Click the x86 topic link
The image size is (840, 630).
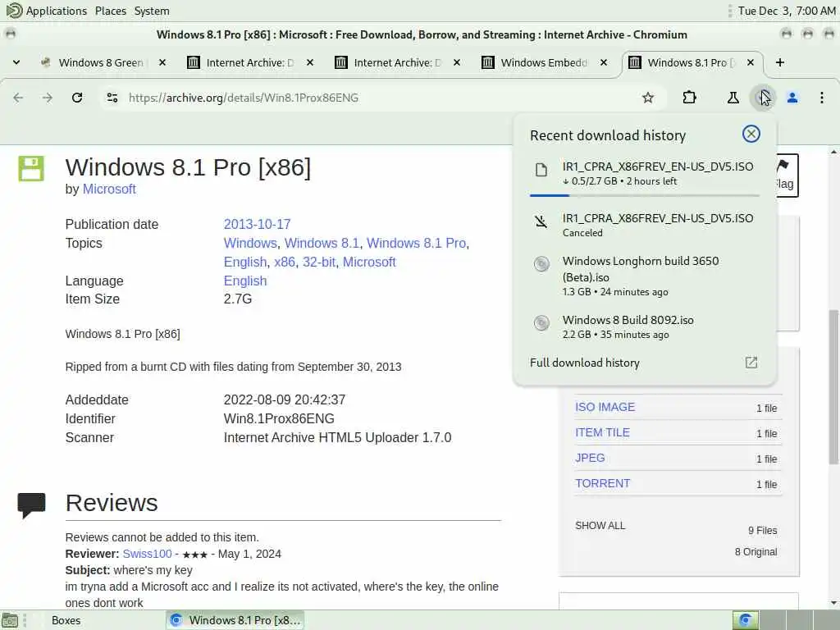coord(285,262)
